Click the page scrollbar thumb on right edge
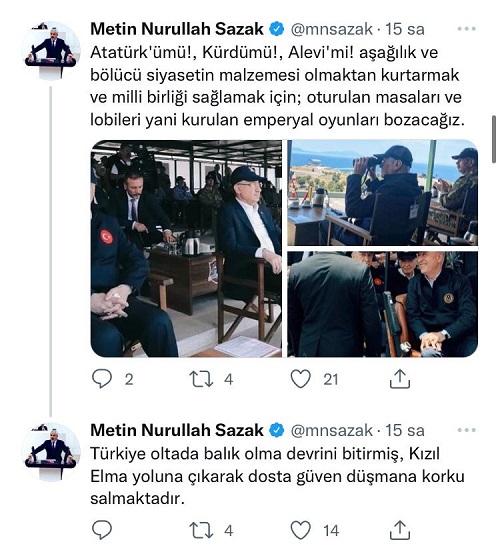Screen dimensions: 500x556 point(494,139)
